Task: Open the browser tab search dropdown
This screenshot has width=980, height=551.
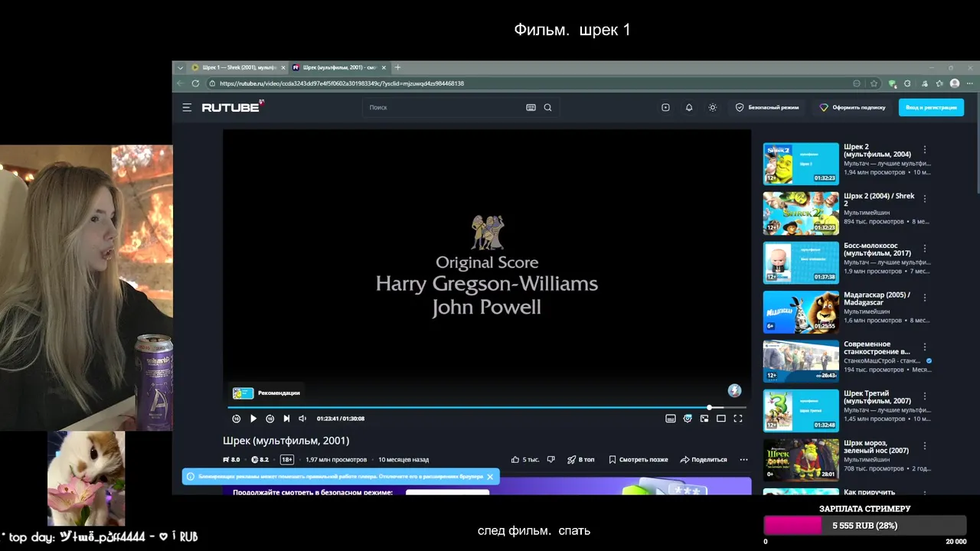Action: (x=181, y=67)
